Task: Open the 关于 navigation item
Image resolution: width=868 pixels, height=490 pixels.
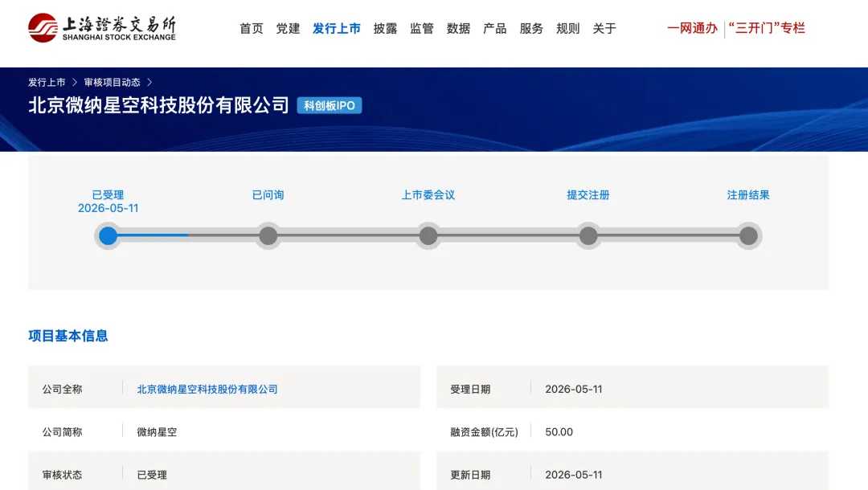Action: (x=604, y=28)
